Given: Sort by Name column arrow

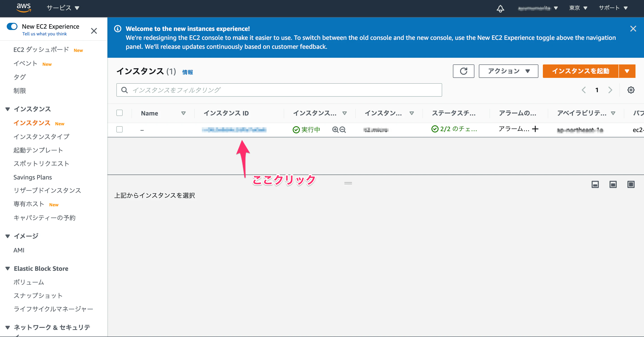Looking at the screenshot, I should (x=183, y=113).
